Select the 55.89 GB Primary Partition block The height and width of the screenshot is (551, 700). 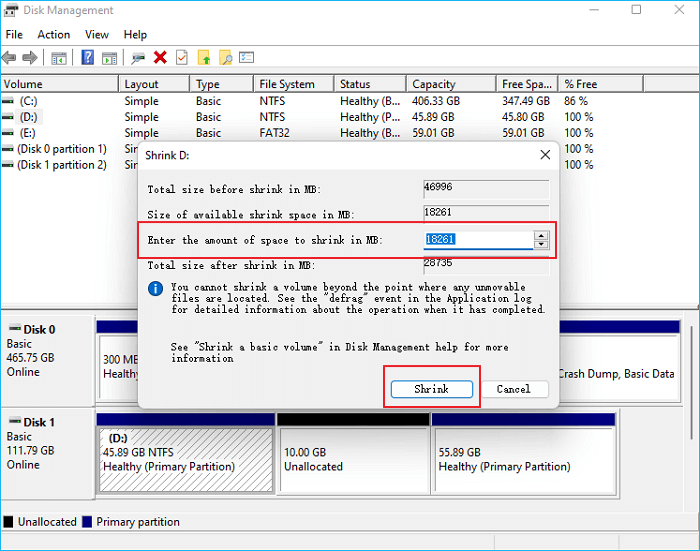[524, 460]
